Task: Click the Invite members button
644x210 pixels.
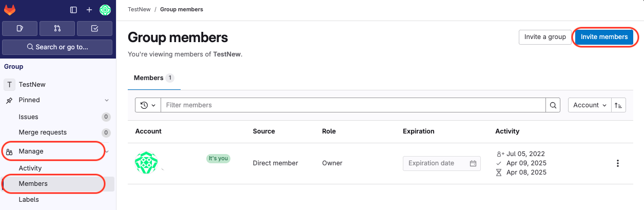Action: [x=604, y=37]
